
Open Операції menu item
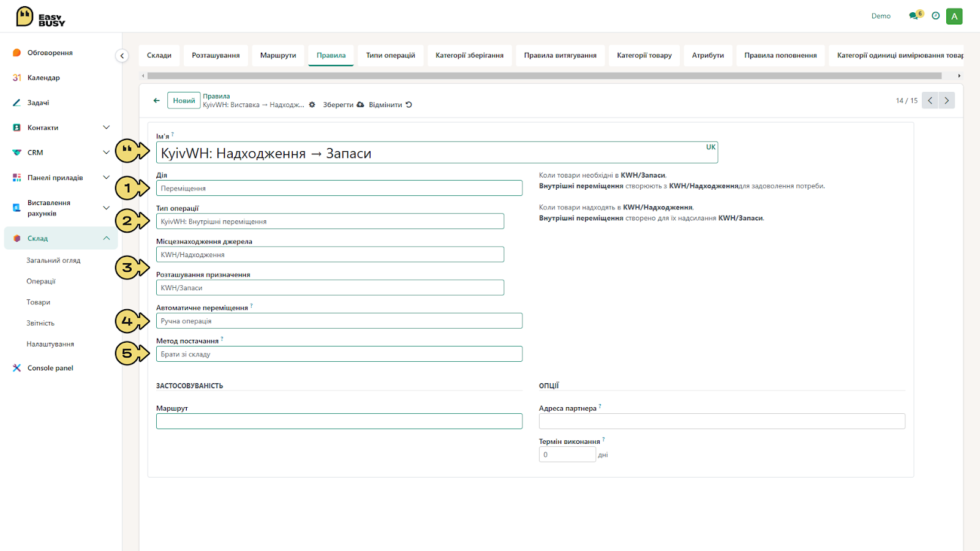(41, 281)
